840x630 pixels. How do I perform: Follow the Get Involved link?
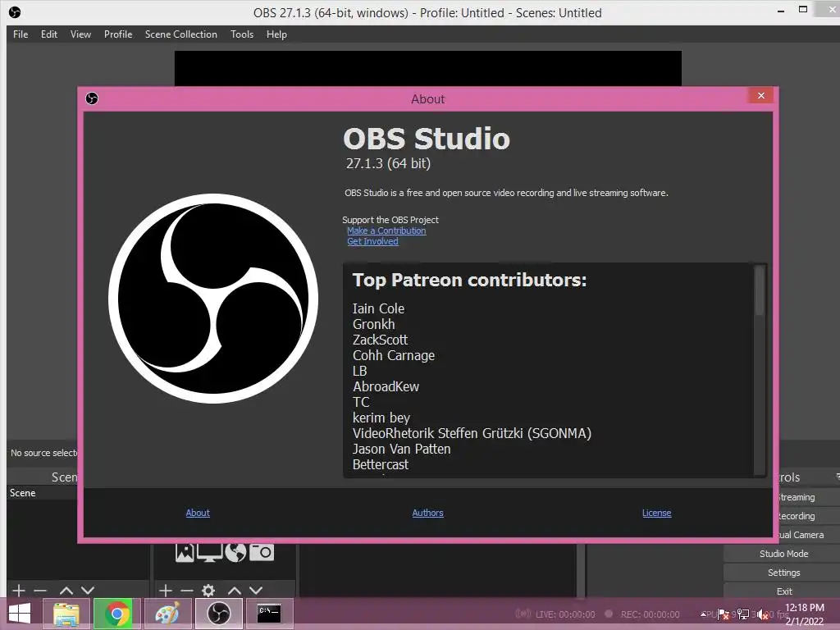(372, 241)
